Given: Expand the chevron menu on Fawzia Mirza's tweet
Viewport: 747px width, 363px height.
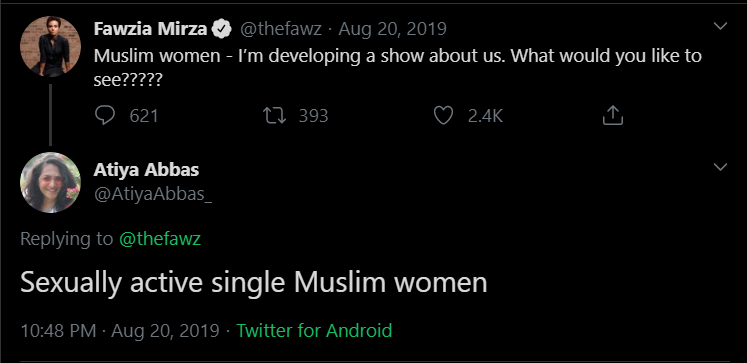Looking at the screenshot, I should coord(720,26).
